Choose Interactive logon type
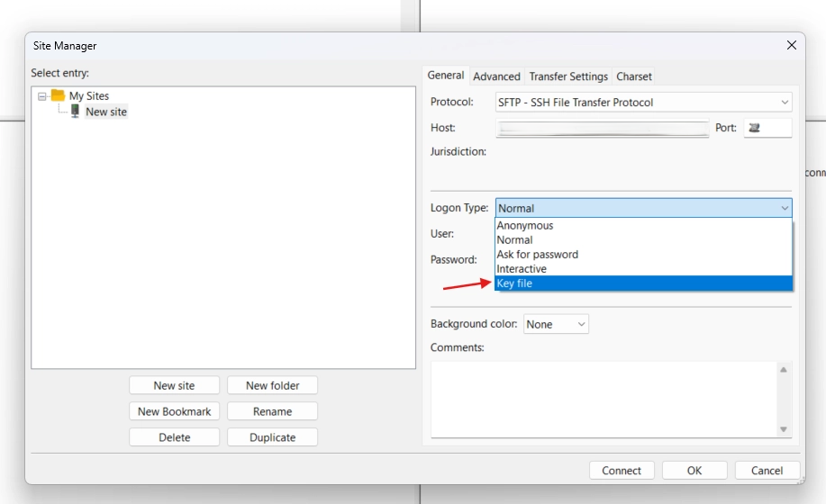Screen dimensions: 826x504 click(x=643, y=269)
